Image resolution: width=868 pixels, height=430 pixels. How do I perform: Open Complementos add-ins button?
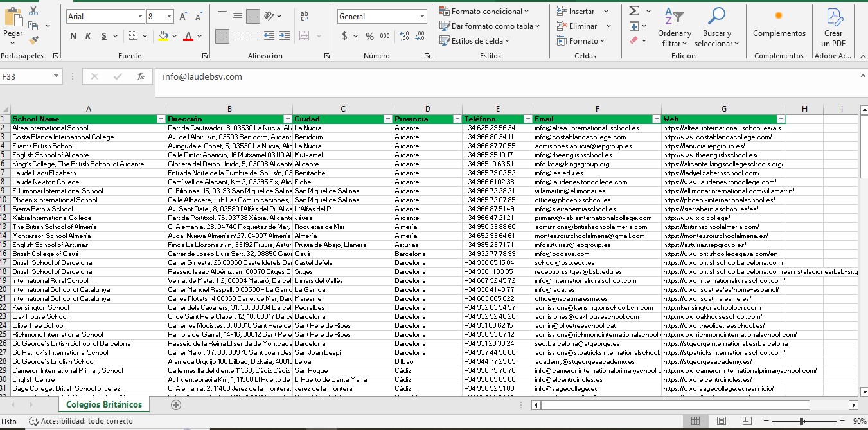click(x=779, y=22)
